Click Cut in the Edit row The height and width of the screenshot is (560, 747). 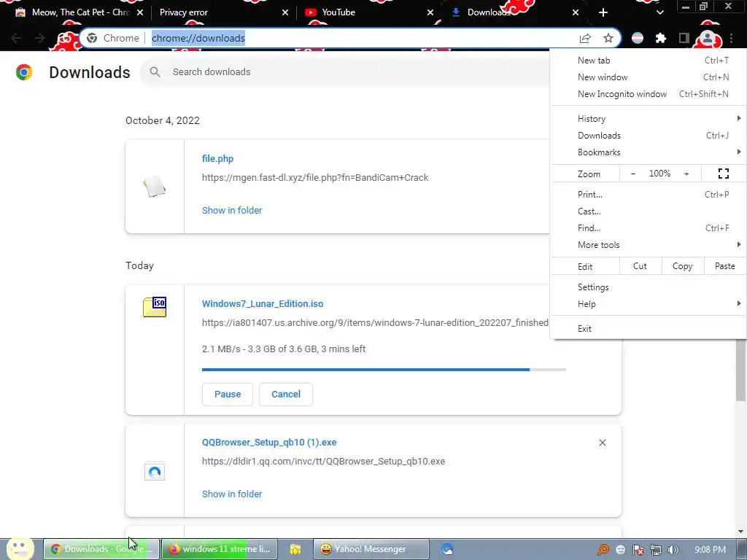click(x=640, y=266)
